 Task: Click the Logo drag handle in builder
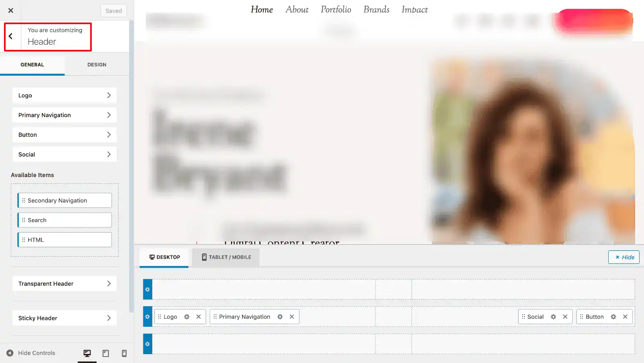[160, 317]
